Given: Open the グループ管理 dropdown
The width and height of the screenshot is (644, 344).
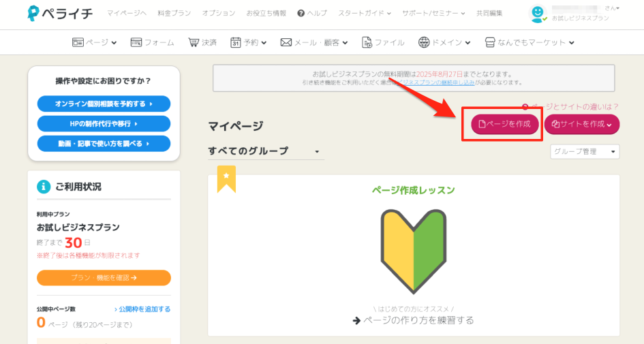Looking at the screenshot, I should (x=585, y=152).
